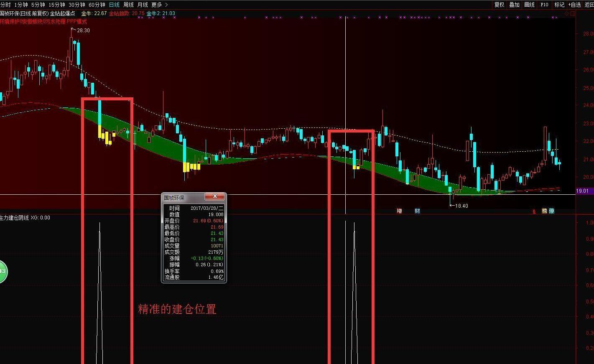Open the 复权 adjustment menu
Viewport: 594px width, 364px height.
pyautogui.click(x=499, y=5)
